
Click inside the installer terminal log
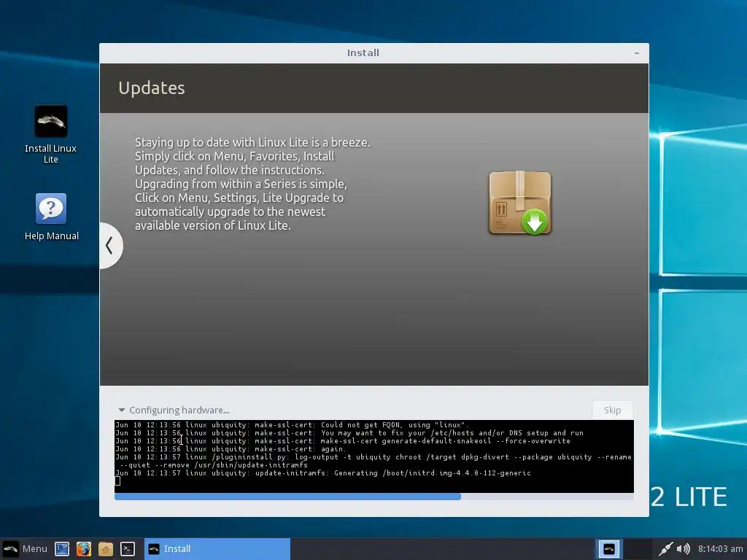pos(374,456)
